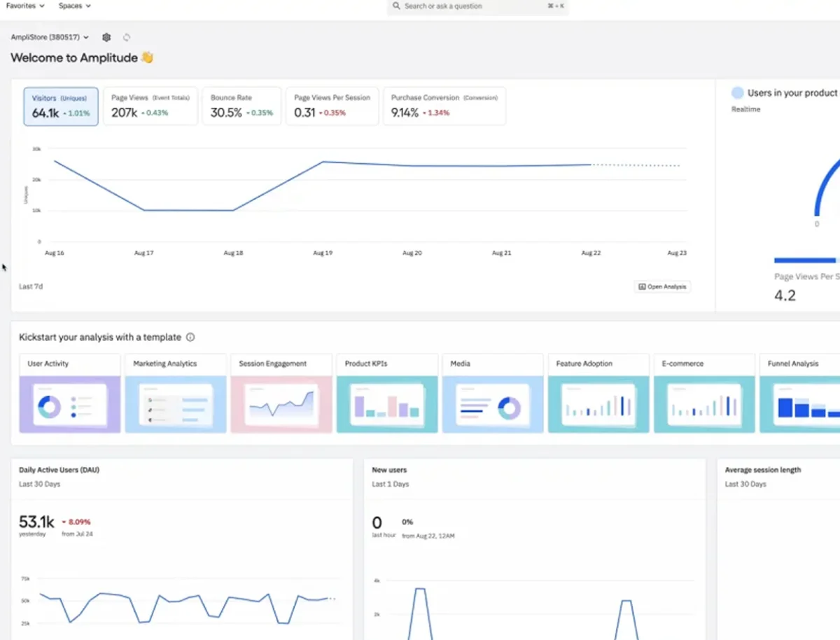840x640 pixels.
Task: Open the Feature Adoption template card
Action: [x=598, y=393]
